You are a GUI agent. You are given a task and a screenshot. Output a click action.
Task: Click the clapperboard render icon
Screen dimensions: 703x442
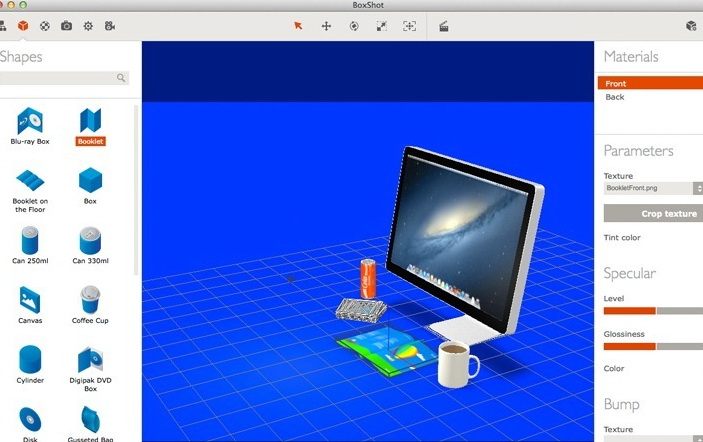[443, 26]
